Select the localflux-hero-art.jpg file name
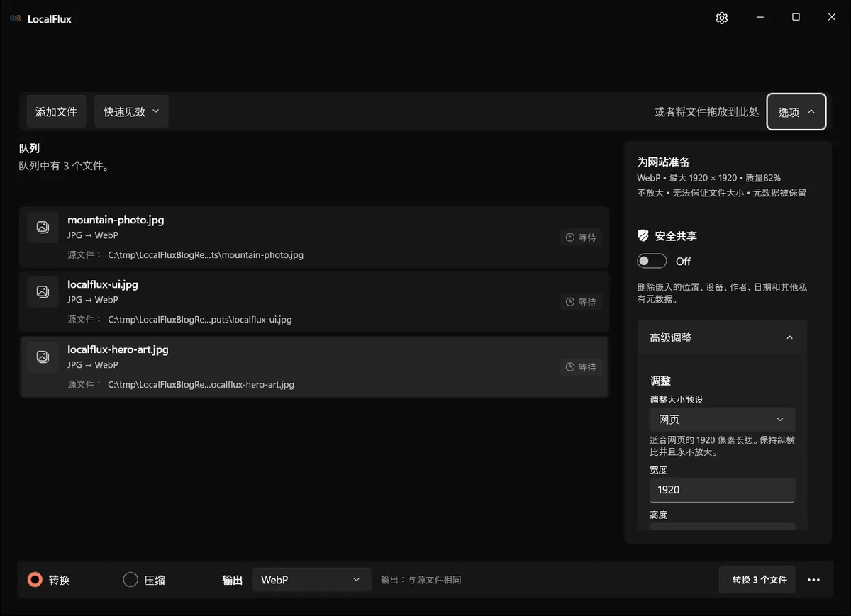Screen dimensions: 851x616 [118, 349]
